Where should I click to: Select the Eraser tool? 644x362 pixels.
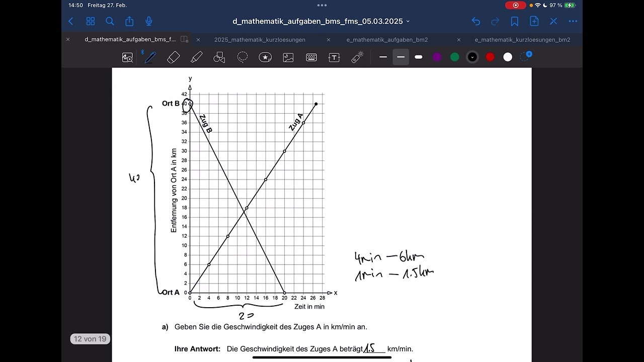(x=173, y=57)
